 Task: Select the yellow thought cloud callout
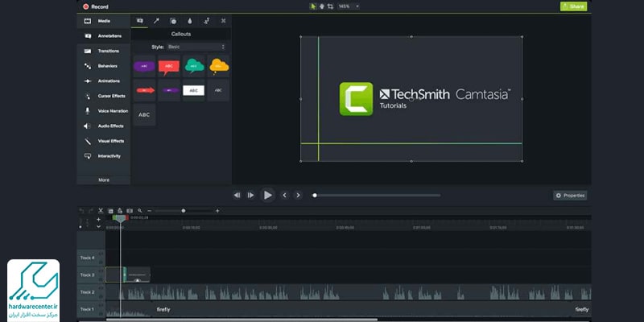tap(218, 66)
